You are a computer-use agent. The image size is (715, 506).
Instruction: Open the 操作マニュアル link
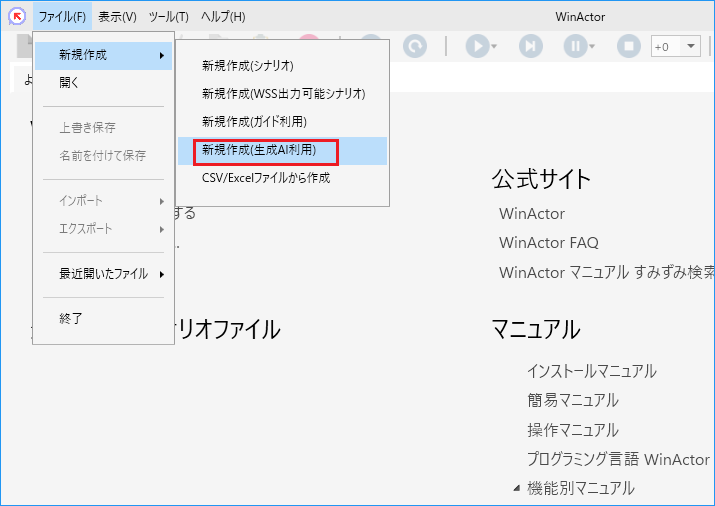(x=573, y=430)
